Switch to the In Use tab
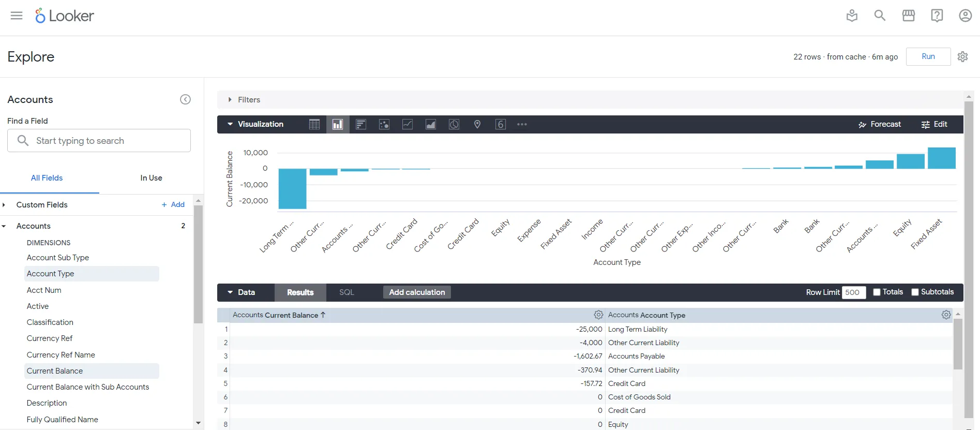The height and width of the screenshot is (430, 980). coord(151,178)
